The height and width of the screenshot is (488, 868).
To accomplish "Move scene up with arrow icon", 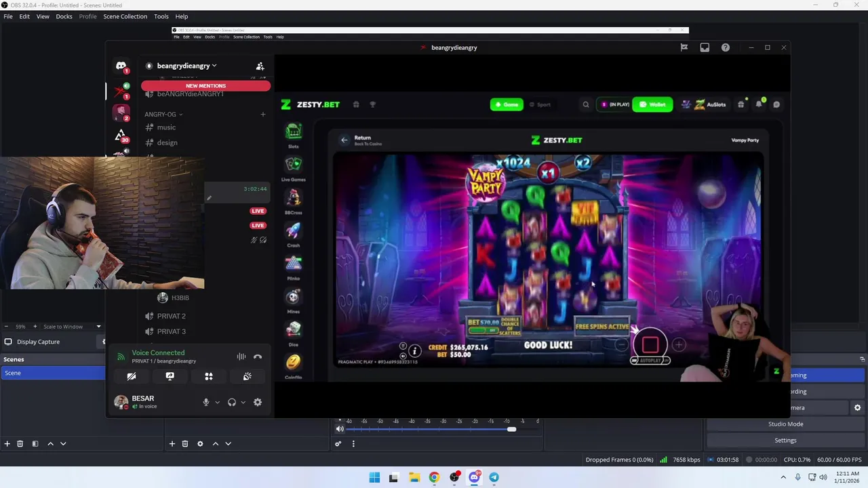I will click(50, 444).
